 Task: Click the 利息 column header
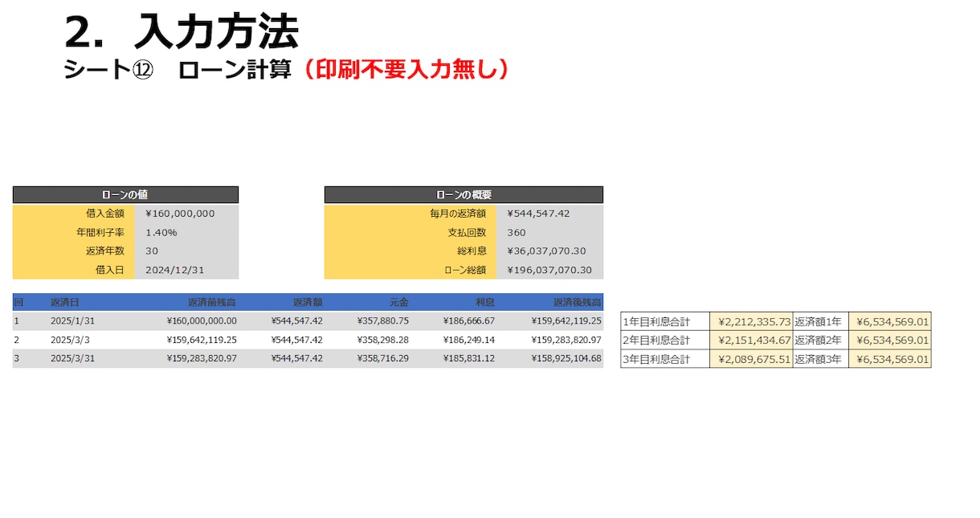[x=485, y=303]
